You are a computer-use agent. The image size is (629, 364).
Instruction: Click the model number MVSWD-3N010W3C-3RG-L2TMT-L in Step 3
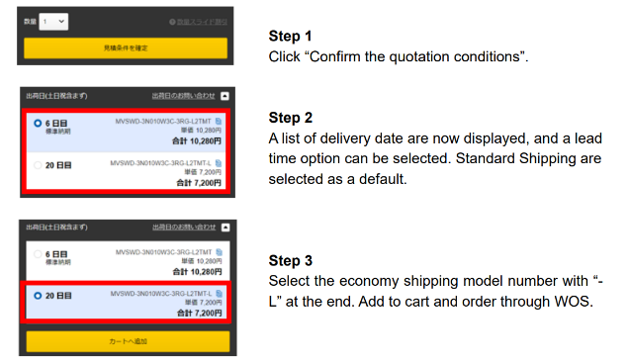click(x=161, y=294)
